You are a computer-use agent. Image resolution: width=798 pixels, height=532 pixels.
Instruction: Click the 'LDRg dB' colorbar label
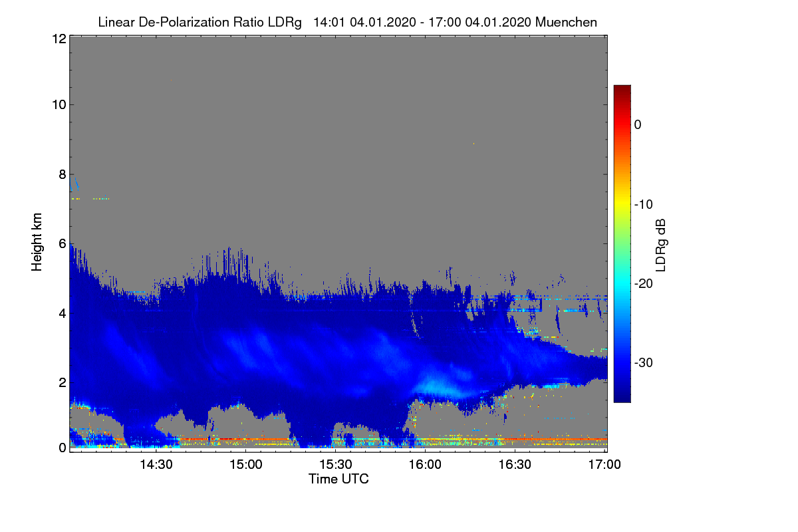661,244
